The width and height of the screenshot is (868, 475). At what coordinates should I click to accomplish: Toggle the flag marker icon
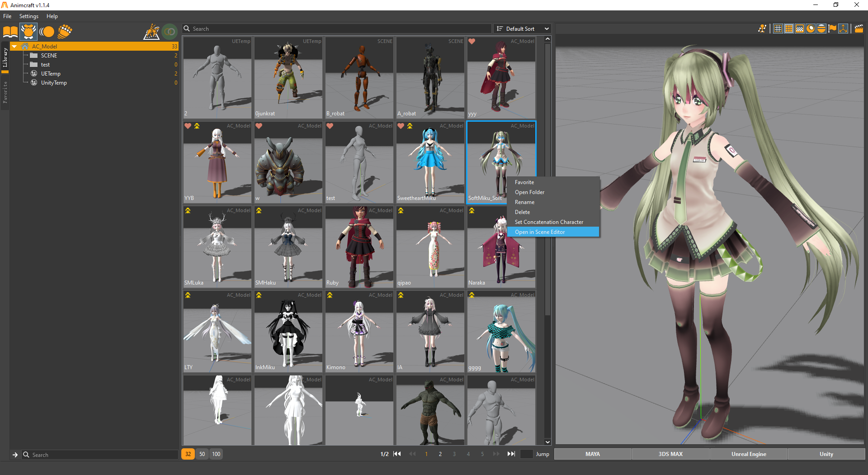(x=832, y=28)
